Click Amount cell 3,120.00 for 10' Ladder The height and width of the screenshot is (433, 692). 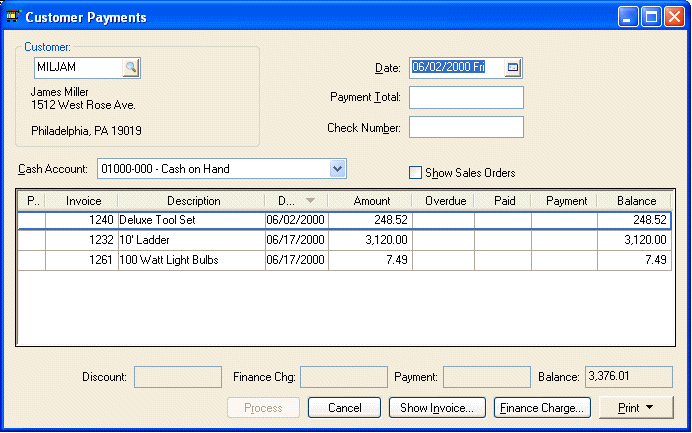pyautogui.click(x=370, y=240)
